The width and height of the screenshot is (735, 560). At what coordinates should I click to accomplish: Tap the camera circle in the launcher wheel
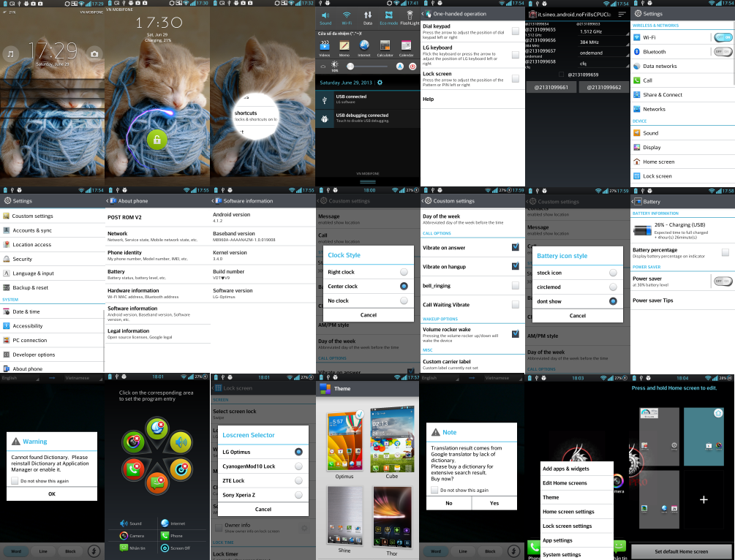[133, 441]
